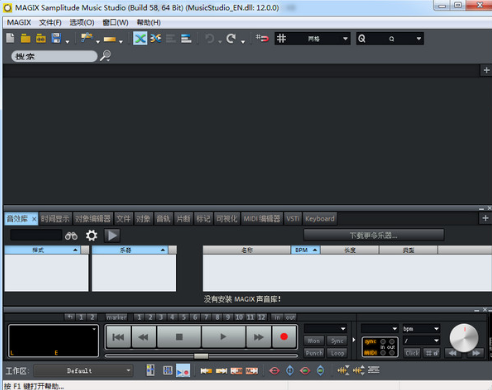Image resolution: width=492 pixels, height=390 pixels.
Task: Open the workspace Default dropdown
Action: click(x=83, y=371)
